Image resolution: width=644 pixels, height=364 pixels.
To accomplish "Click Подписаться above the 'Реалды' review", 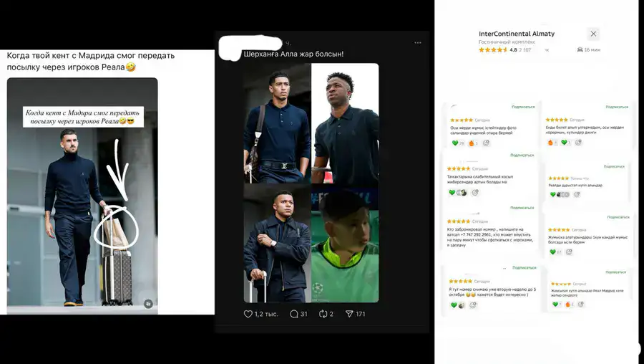I will point(614,166).
